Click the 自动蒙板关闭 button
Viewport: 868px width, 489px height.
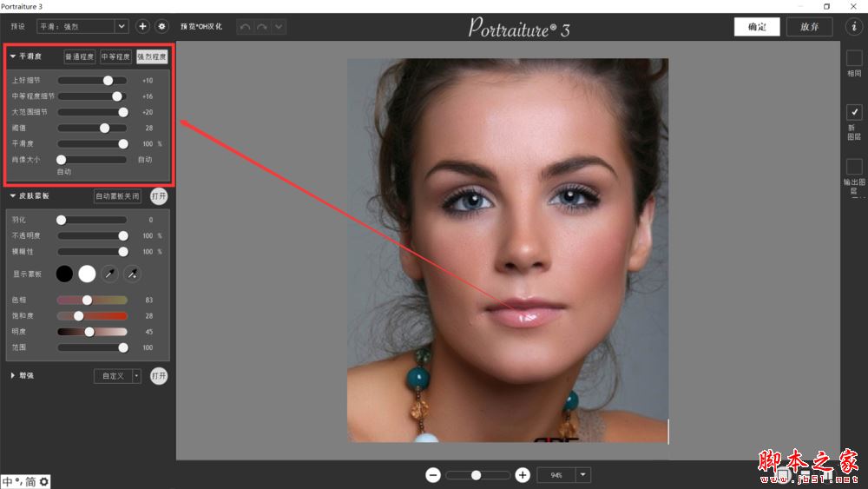pyautogui.click(x=117, y=196)
